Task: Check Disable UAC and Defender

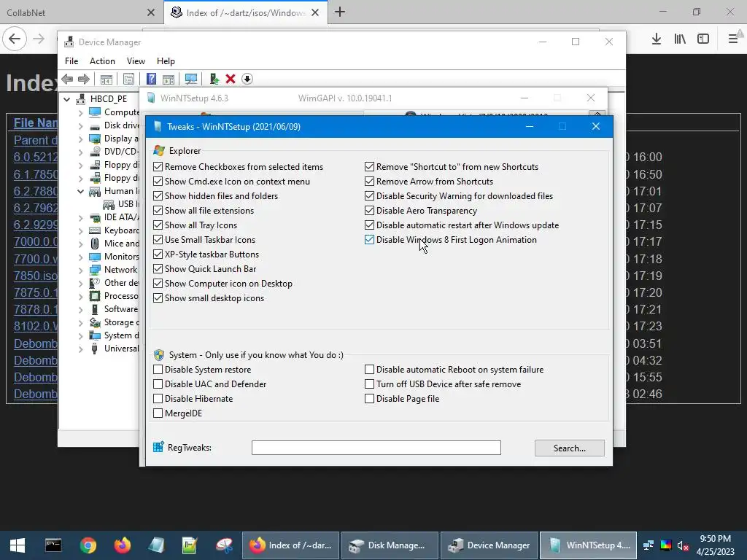Action: point(158,384)
